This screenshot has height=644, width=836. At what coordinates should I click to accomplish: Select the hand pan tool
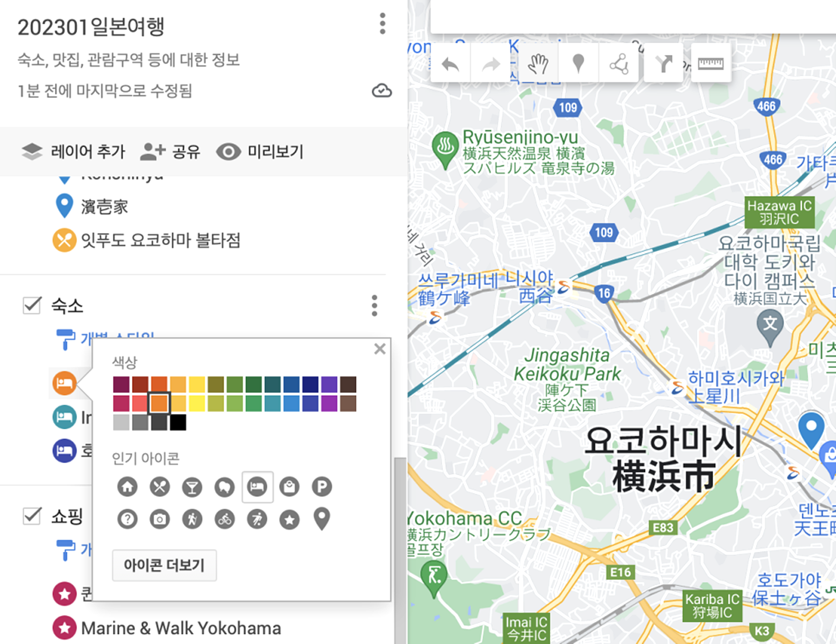[x=538, y=64]
